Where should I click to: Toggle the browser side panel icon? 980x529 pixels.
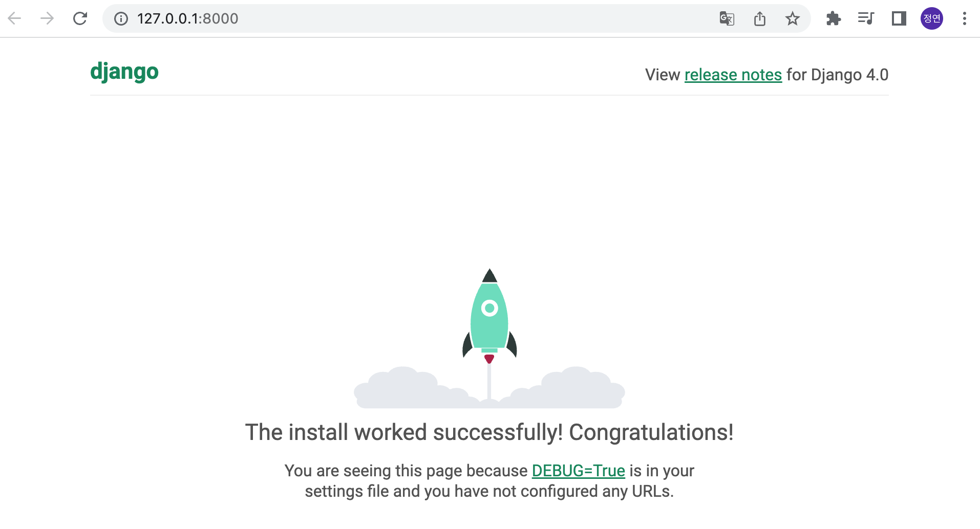(x=899, y=19)
